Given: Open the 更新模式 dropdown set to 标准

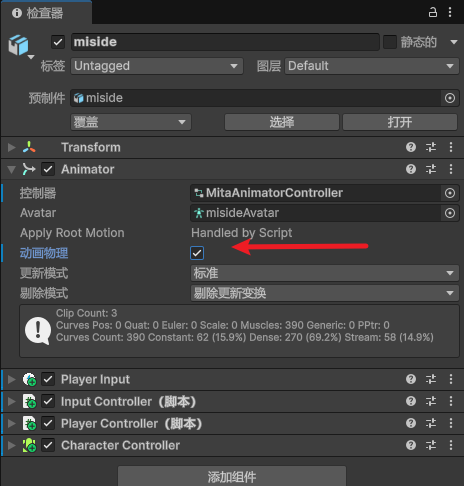Looking at the screenshot, I should 325,273.
